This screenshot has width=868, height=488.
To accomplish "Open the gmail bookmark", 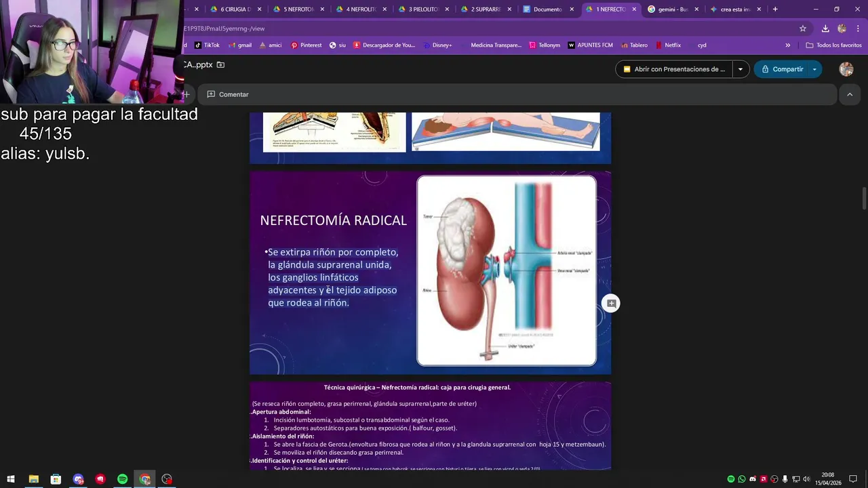I will pyautogui.click(x=240, y=45).
